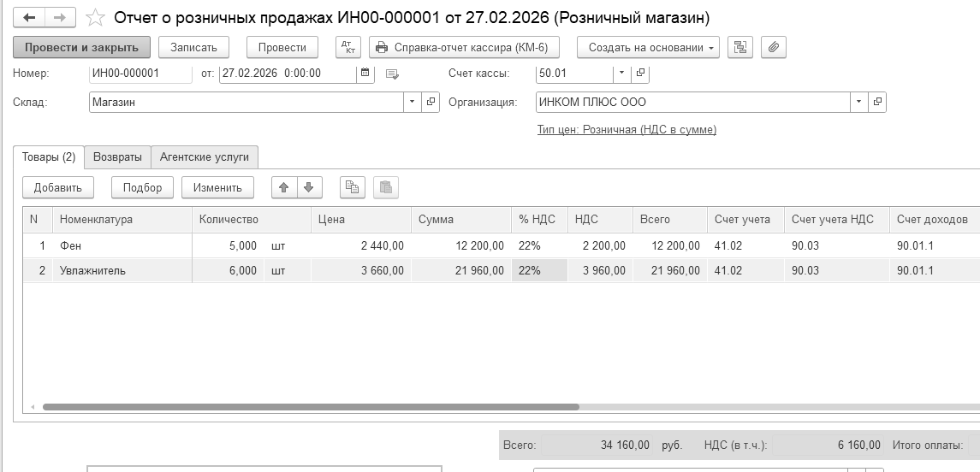Image resolution: width=980 pixels, height=472 pixels.
Task: Go forward with the right arrow button
Action: point(60,17)
